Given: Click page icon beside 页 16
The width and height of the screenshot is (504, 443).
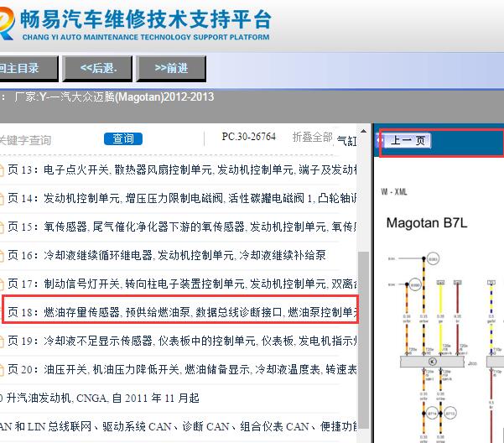Looking at the screenshot, I should [x=2, y=256].
